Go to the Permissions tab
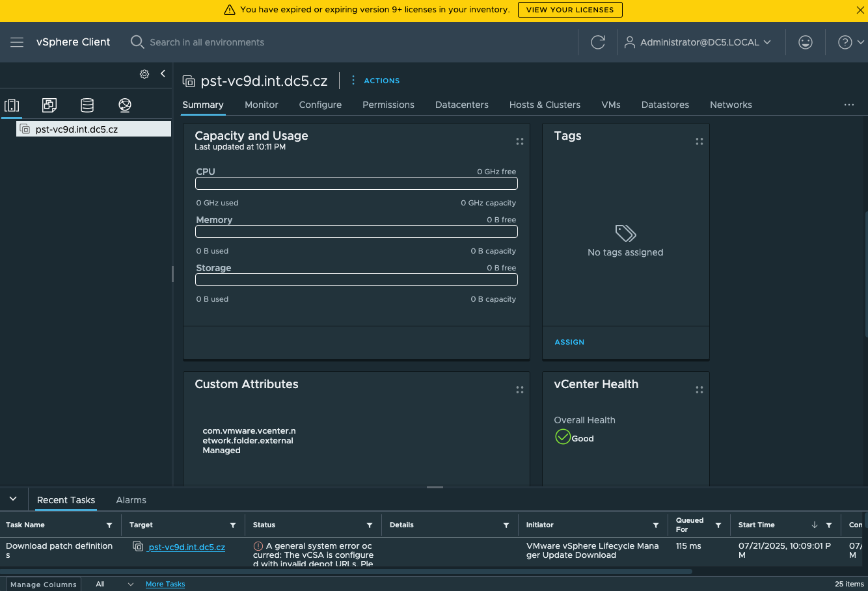868x591 pixels. click(388, 105)
